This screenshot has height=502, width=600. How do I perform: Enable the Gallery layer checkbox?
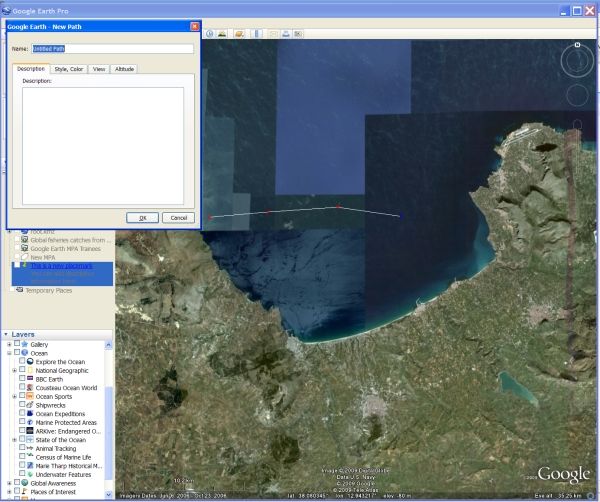[17, 344]
